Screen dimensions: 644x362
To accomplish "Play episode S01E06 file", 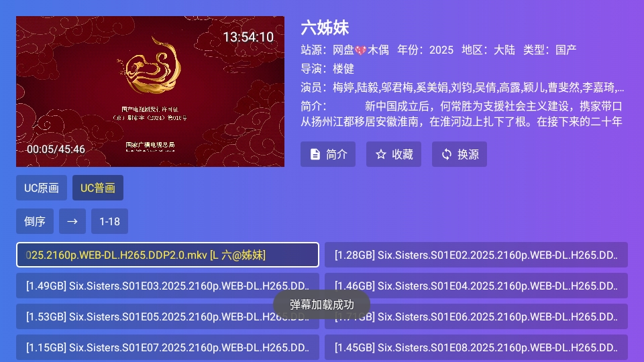I will (476, 316).
